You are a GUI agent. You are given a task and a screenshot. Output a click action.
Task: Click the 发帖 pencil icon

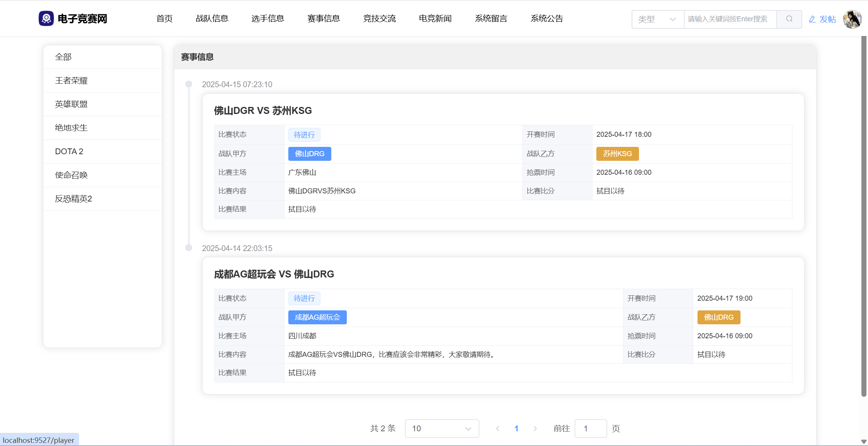click(x=813, y=19)
